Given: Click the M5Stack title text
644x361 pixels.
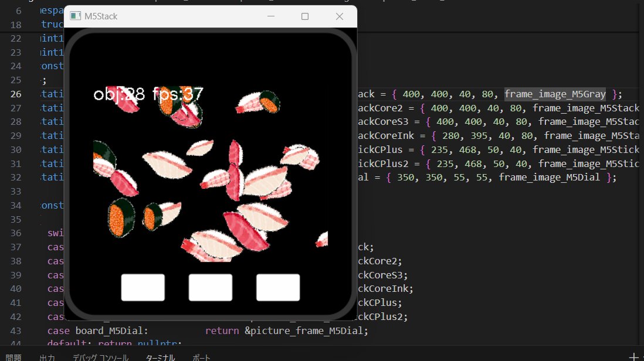Looking at the screenshot, I should click(101, 16).
